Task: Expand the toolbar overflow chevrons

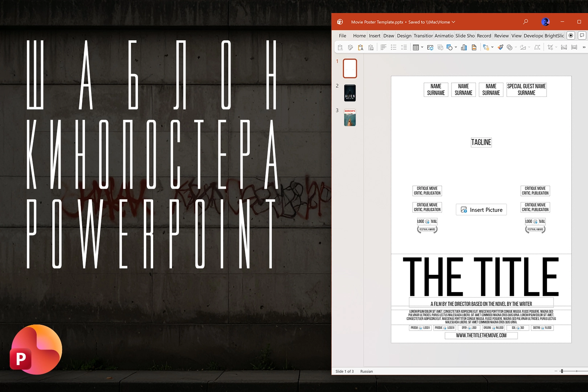Action: pos(584,48)
